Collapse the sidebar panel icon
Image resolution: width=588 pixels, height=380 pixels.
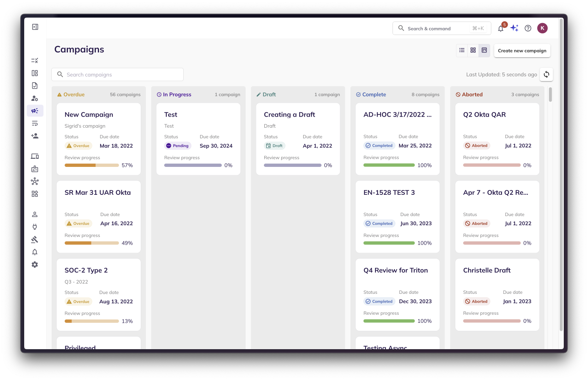tap(35, 27)
